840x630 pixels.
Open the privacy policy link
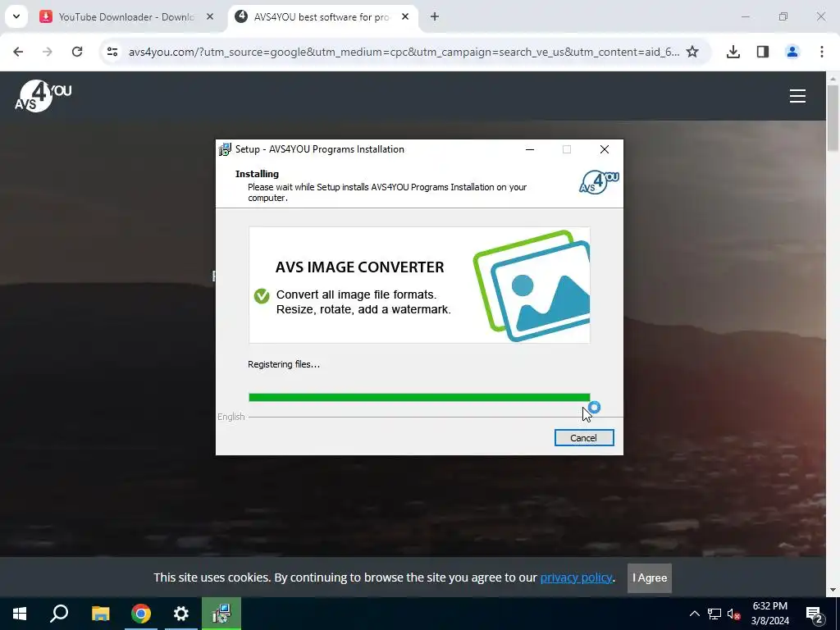(x=576, y=577)
